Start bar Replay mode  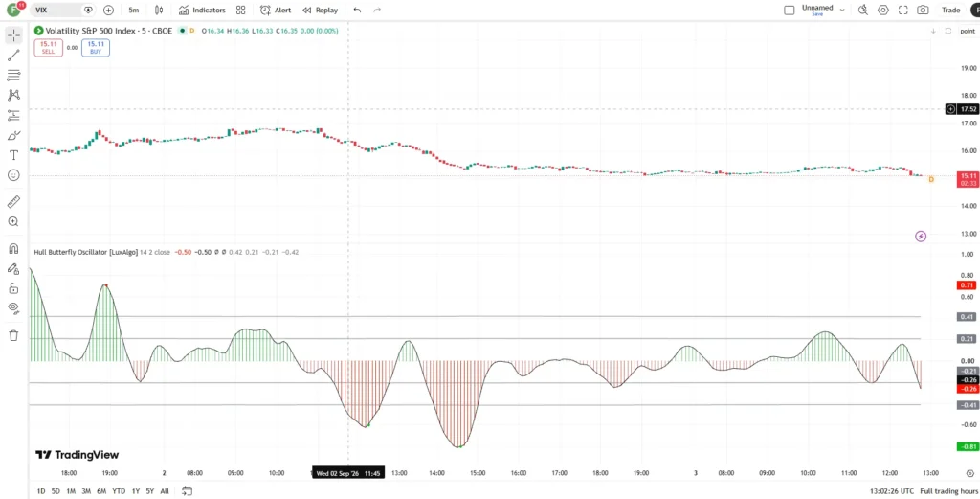click(x=320, y=10)
